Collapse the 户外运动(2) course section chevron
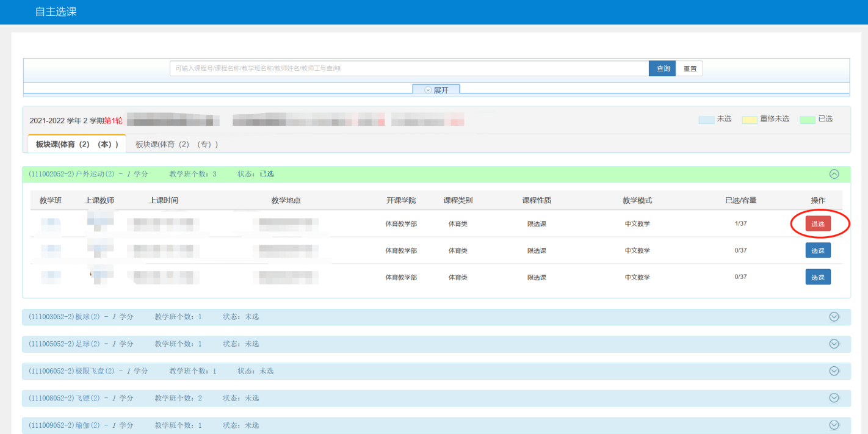The image size is (868, 434). click(834, 174)
